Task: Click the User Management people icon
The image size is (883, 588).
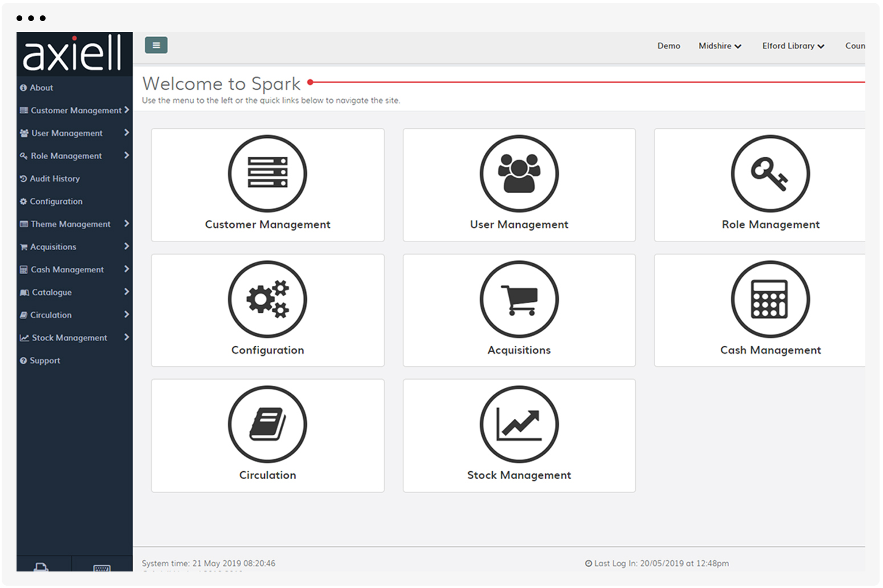Action: tap(518, 174)
